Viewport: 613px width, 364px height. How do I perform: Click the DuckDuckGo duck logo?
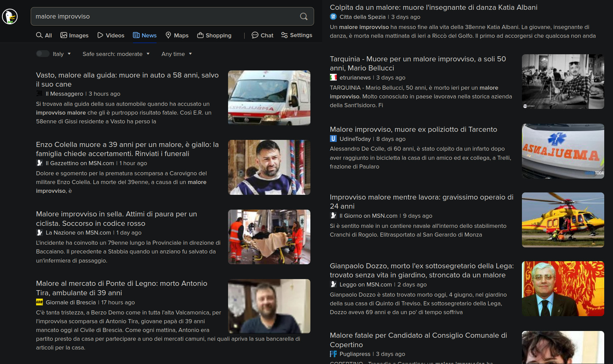pos(10,17)
